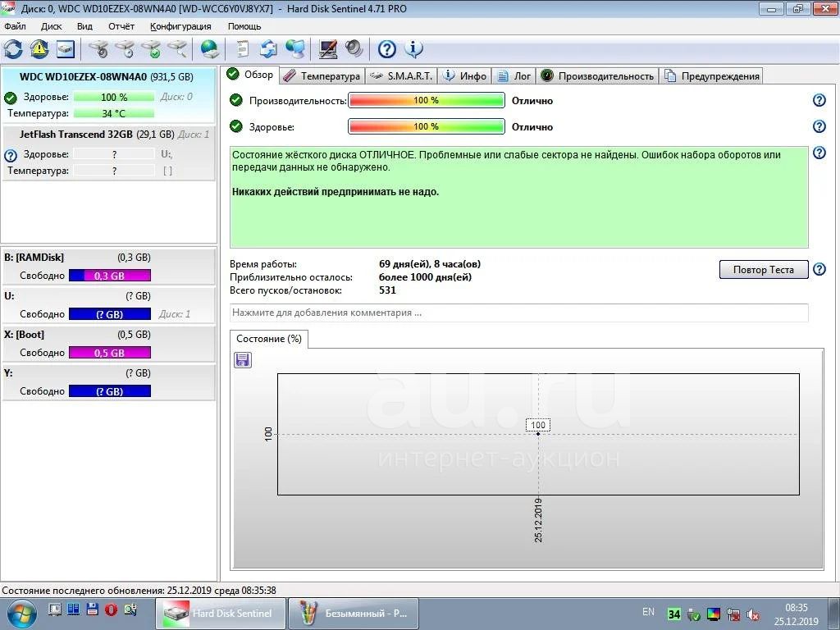Click the comment field to add a comment
Screen dimensions: 840x630
tap(518, 313)
